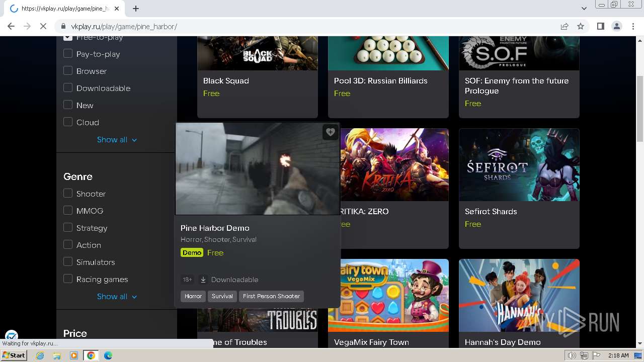Screen dimensions: 644x362
Task: Click the browser forward arrow
Action: tap(27, 26)
